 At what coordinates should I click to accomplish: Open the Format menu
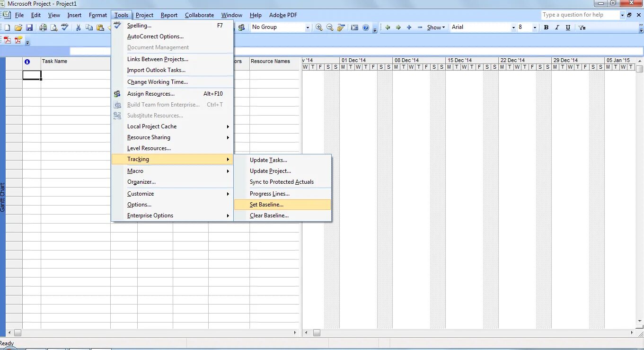[98, 15]
